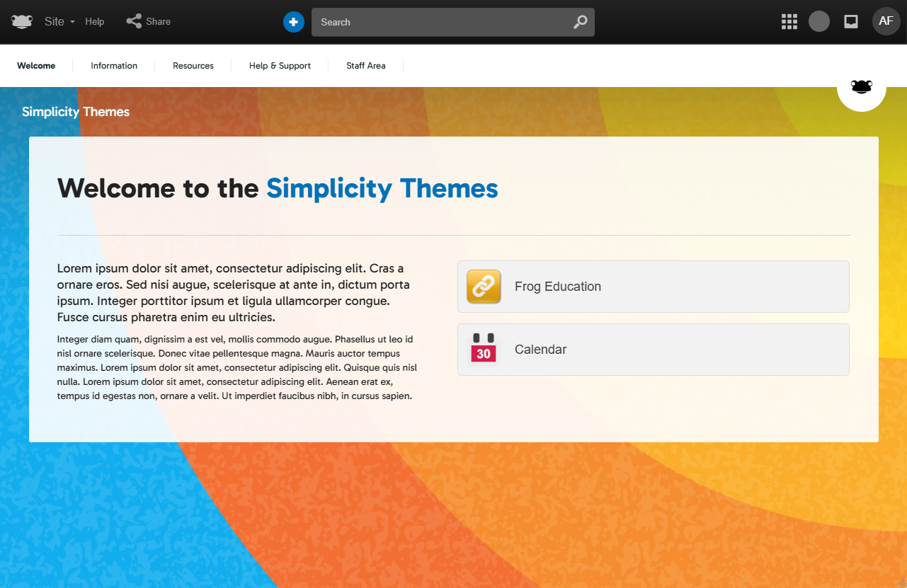Click the Share icon
Viewport: 907px width, 588px height.
click(134, 21)
